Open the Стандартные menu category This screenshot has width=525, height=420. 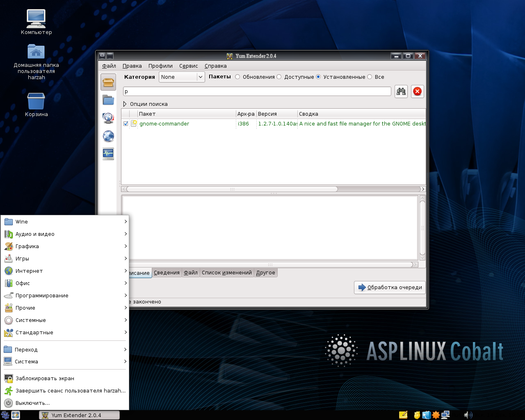[65, 332]
